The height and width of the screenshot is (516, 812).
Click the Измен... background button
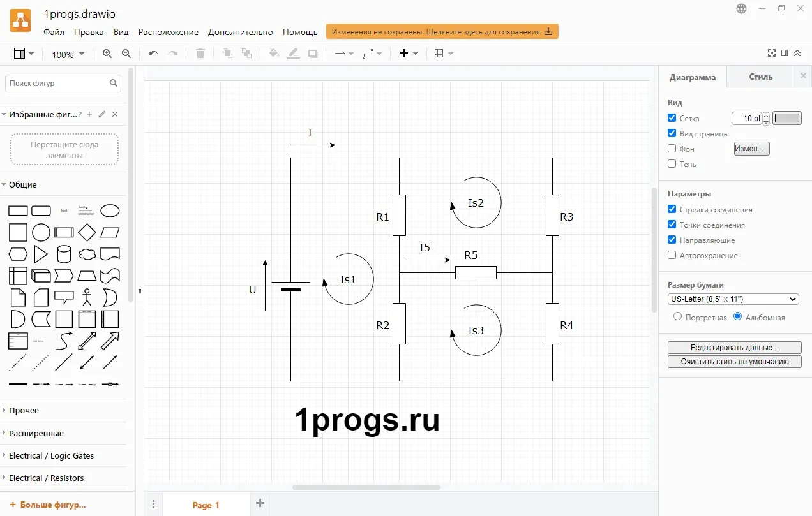click(752, 149)
